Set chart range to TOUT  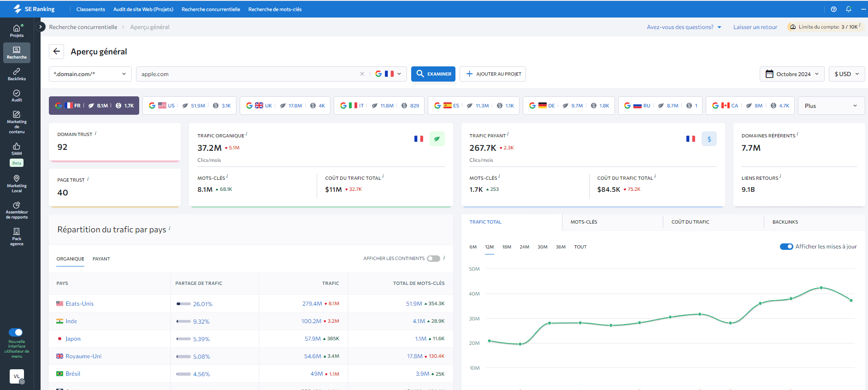[580, 247]
